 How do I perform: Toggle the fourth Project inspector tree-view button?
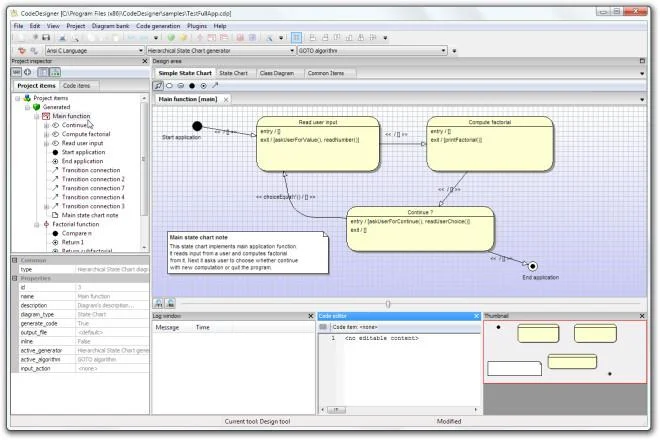(55, 72)
